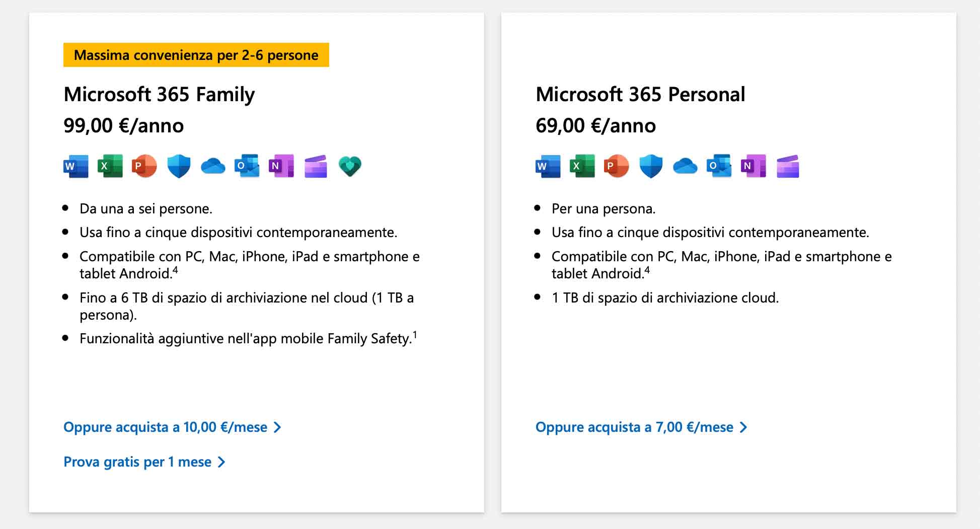Click the Defender shield icon in Family plan
The image size is (980, 529).
click(179, 166)
